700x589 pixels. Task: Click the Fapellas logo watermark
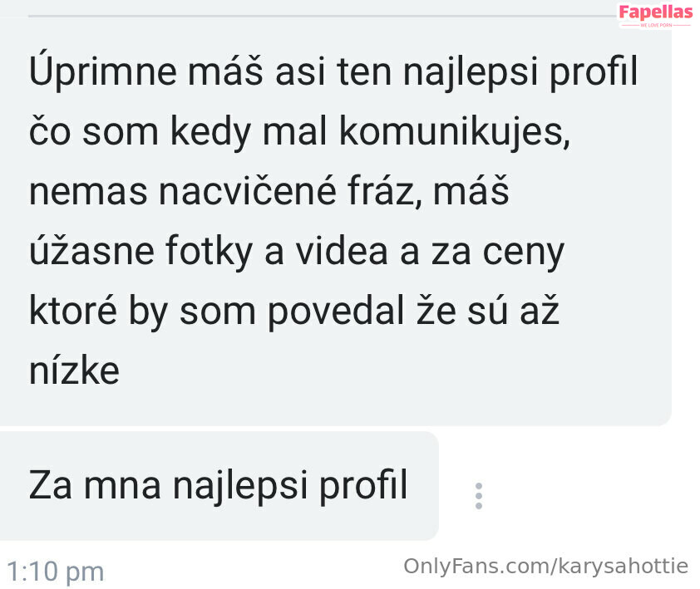[x=656, y=12]
